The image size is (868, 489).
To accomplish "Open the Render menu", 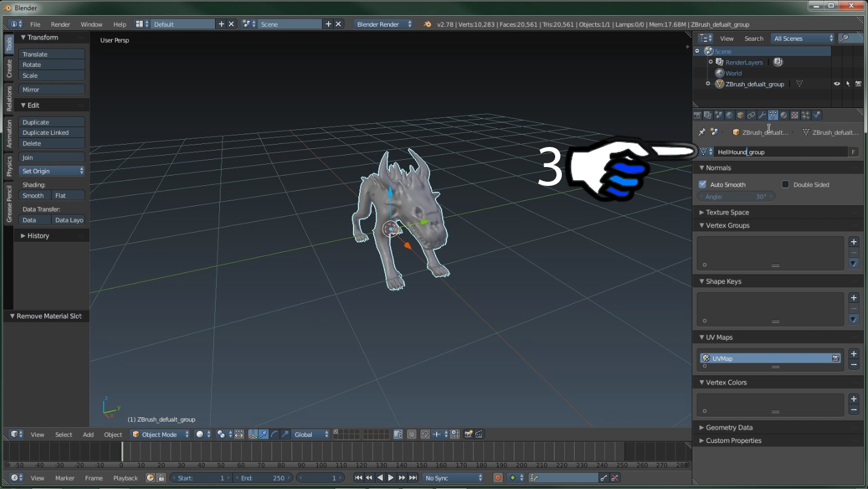I will point(61,24).
